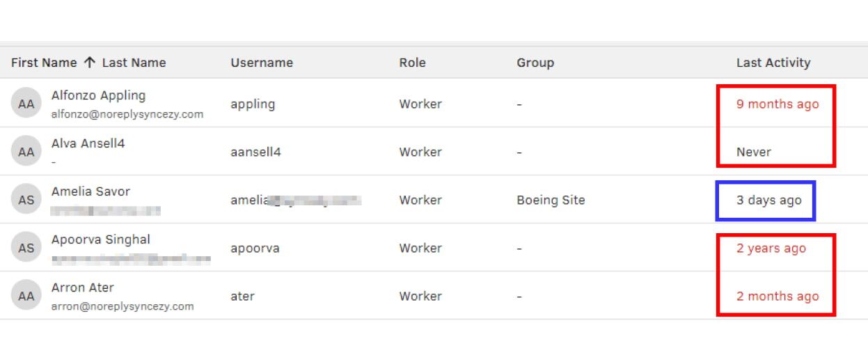Open the Amelia Savor user name
This screenshot has height=364, width=868.
pos(90,191)
